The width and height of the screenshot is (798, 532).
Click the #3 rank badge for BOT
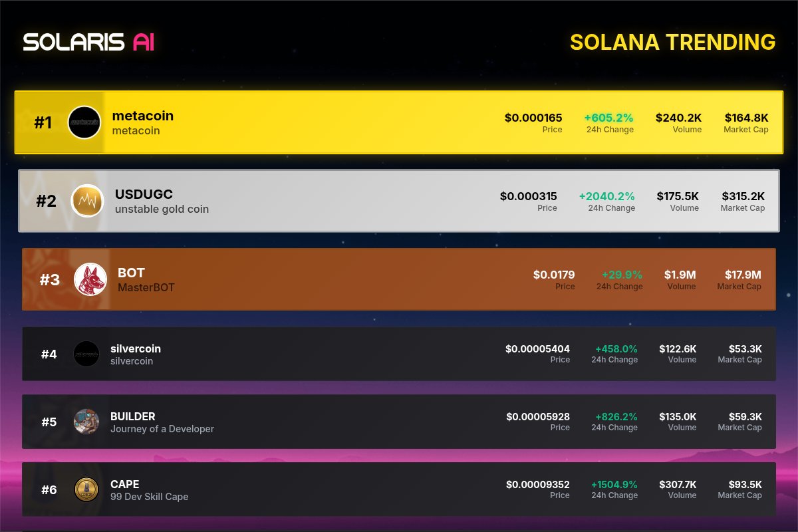pos(49,280)
